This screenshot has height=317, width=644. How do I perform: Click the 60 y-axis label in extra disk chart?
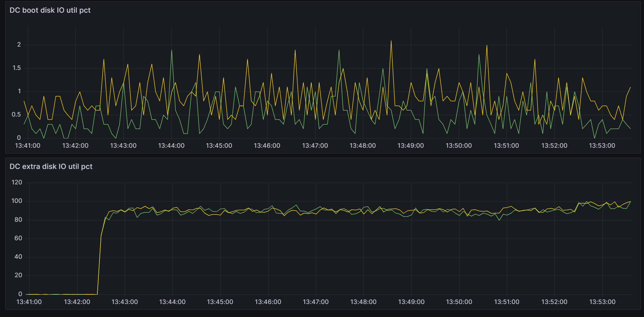click(18, 238)
